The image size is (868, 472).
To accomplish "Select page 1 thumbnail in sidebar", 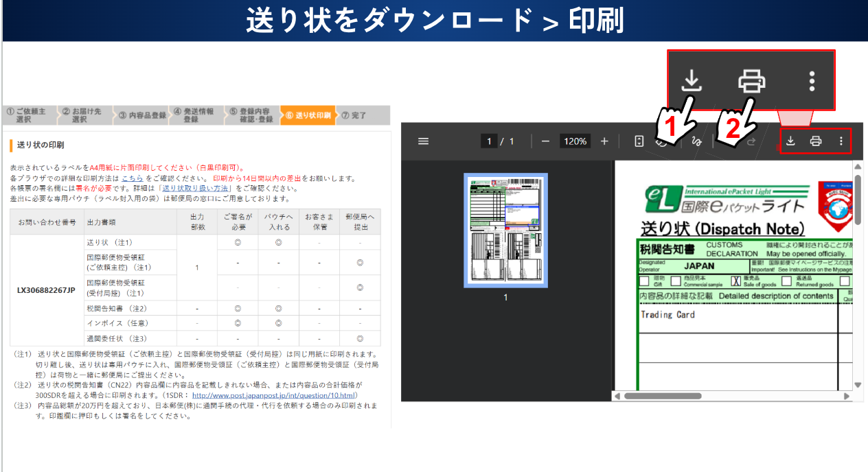I will pyautogui.click(x=505, y=230).
